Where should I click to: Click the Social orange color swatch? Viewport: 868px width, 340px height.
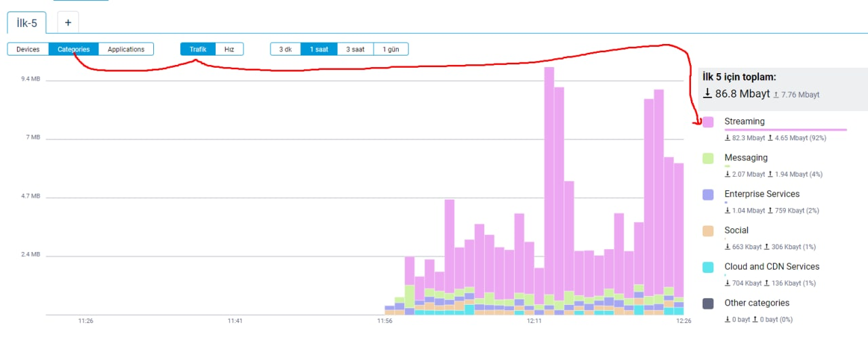point(708,231)
